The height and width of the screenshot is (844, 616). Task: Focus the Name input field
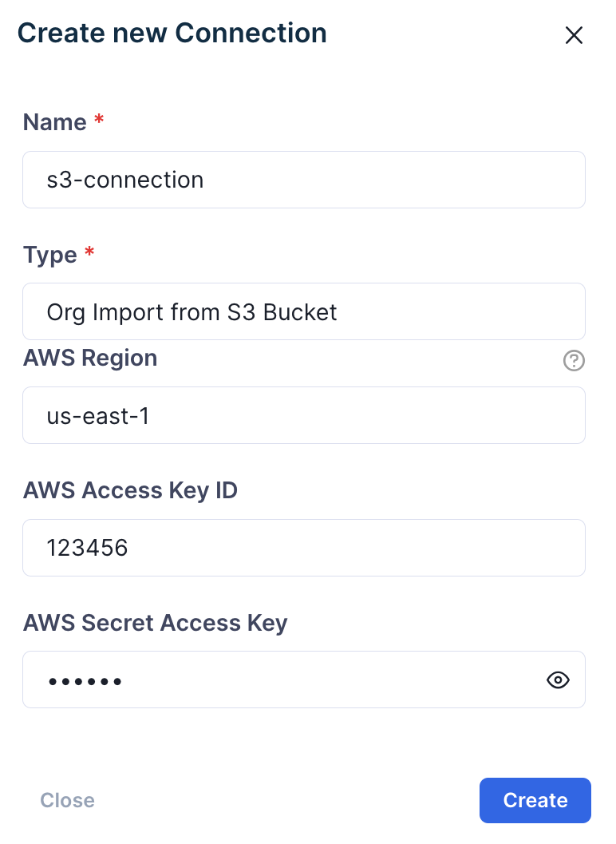[303, 180]
